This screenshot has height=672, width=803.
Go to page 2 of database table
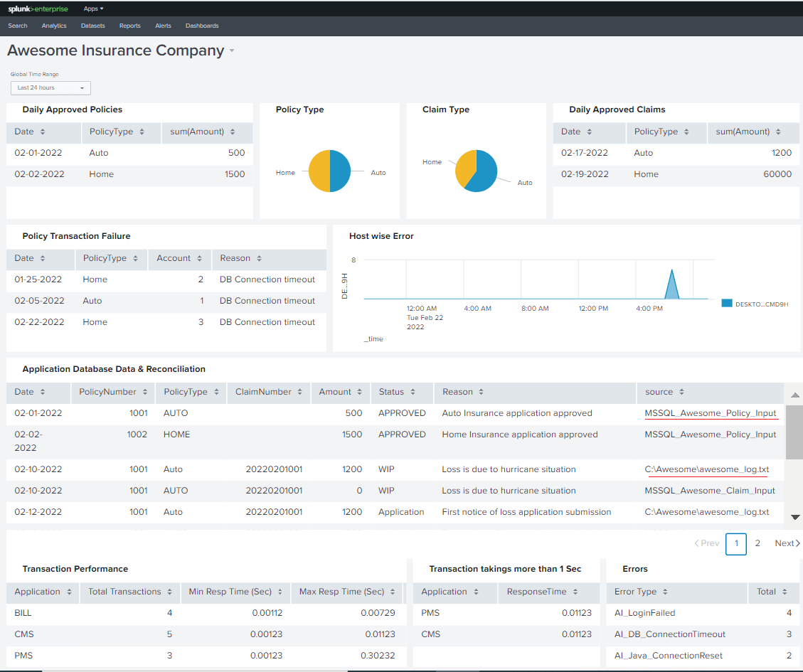[x=757, y=543]
